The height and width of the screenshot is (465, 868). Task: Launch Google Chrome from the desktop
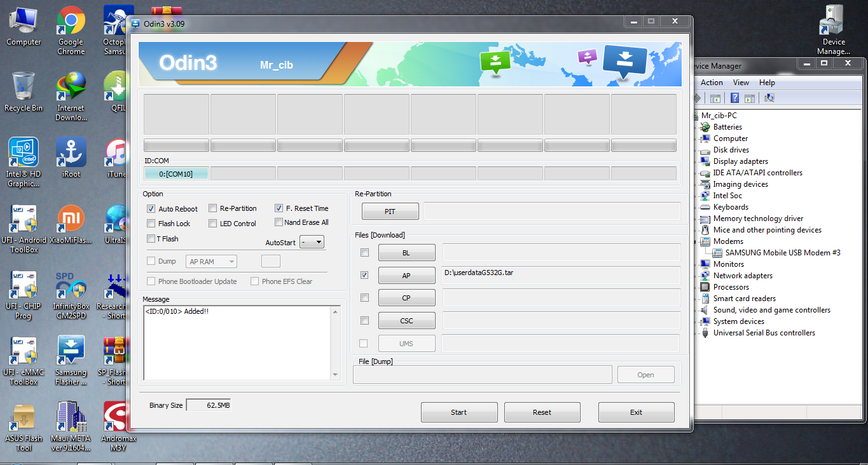click(x=71, y=30)
